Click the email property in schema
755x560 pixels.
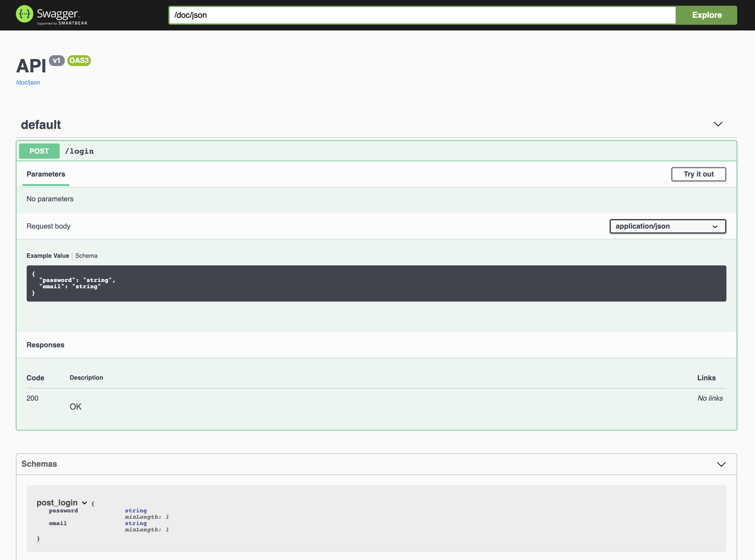58,523
